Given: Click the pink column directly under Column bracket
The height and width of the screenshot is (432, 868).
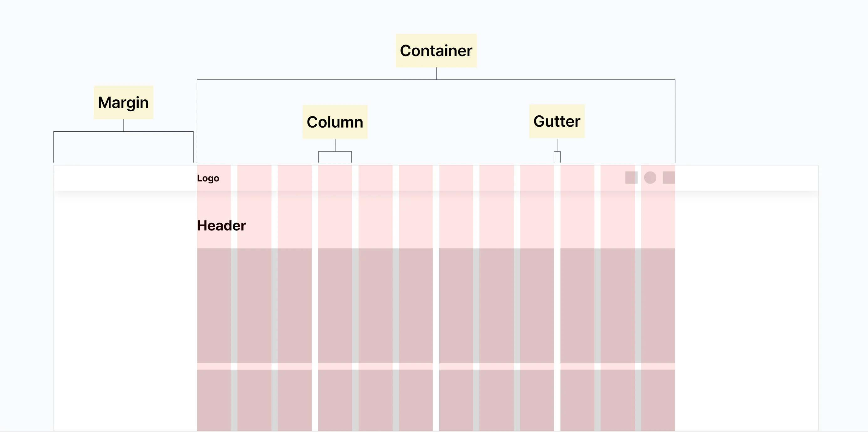Looking at the screenshot, I should [335, 216].
